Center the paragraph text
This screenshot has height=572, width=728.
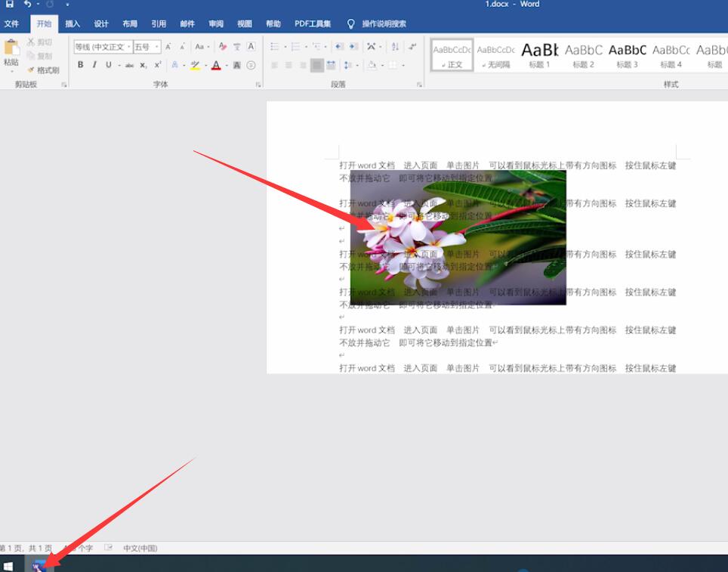(288, 66)
